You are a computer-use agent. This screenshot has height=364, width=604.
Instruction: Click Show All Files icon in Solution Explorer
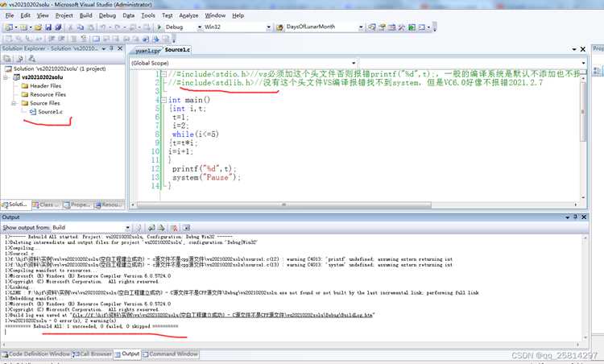pyautogui.click(x=19, y=59)
